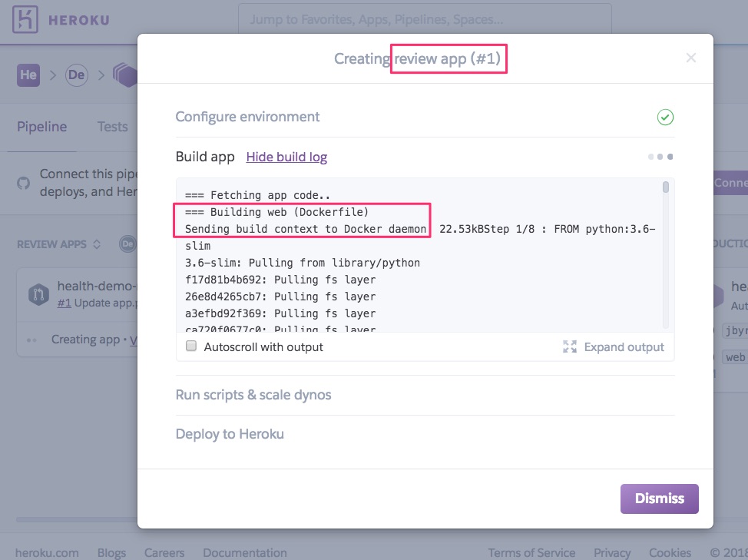Click the Dismiss button

(659, 499)
